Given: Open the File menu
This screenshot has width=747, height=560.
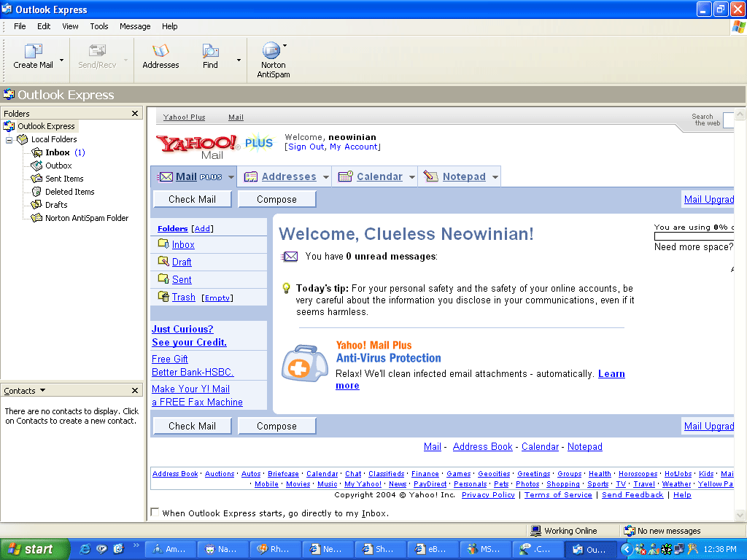Looking at the screenshot, I should 20,26.
